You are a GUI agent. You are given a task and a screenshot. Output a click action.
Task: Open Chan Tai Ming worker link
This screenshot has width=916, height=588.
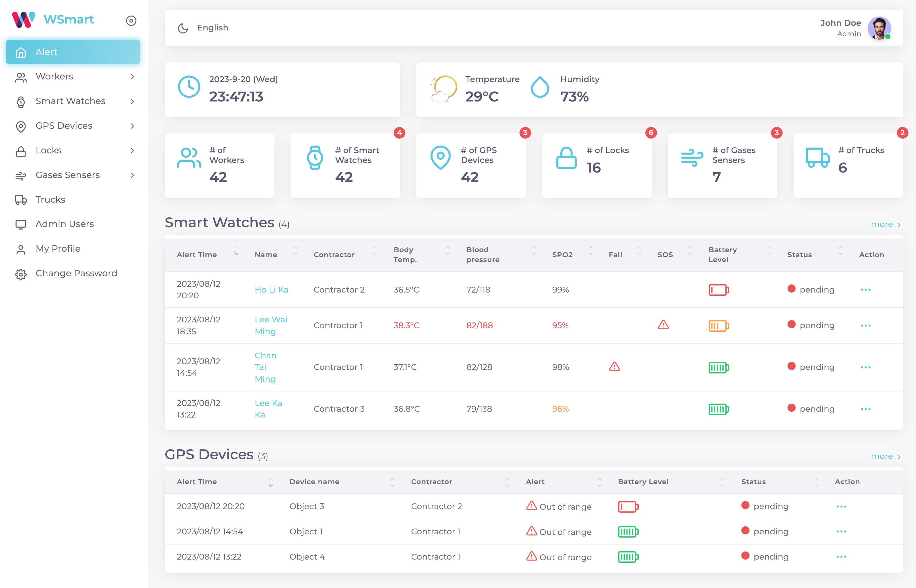[x=265, y=367]
